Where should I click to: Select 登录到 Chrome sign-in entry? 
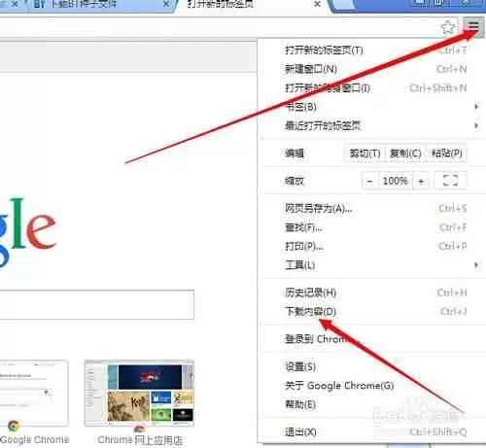[372, 339]
